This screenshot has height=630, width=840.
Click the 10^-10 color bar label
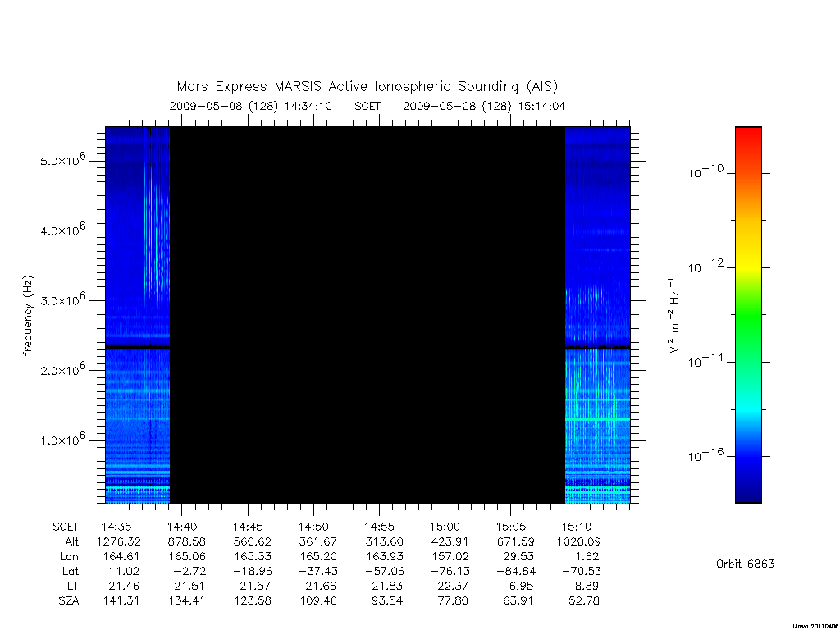[705, 172]
